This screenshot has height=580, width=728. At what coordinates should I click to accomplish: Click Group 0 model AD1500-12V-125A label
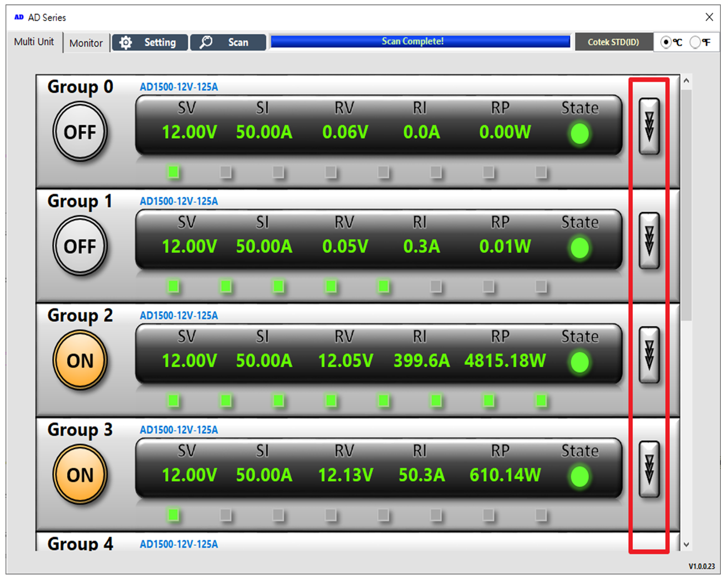click(179, 87)
